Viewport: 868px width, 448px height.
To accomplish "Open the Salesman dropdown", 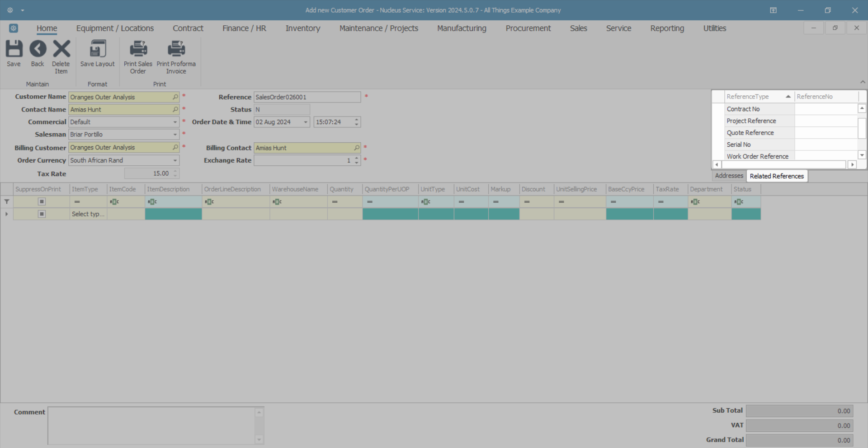I will (175, 135).
